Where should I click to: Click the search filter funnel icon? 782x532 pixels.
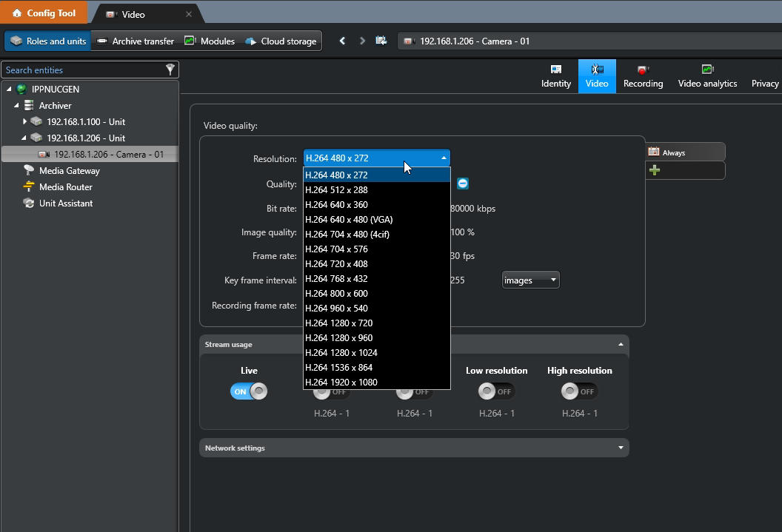tap(170, 70)
